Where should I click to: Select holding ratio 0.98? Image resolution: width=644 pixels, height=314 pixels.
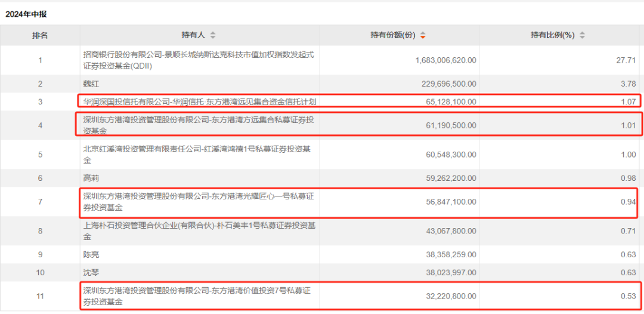tap(630, 178)
